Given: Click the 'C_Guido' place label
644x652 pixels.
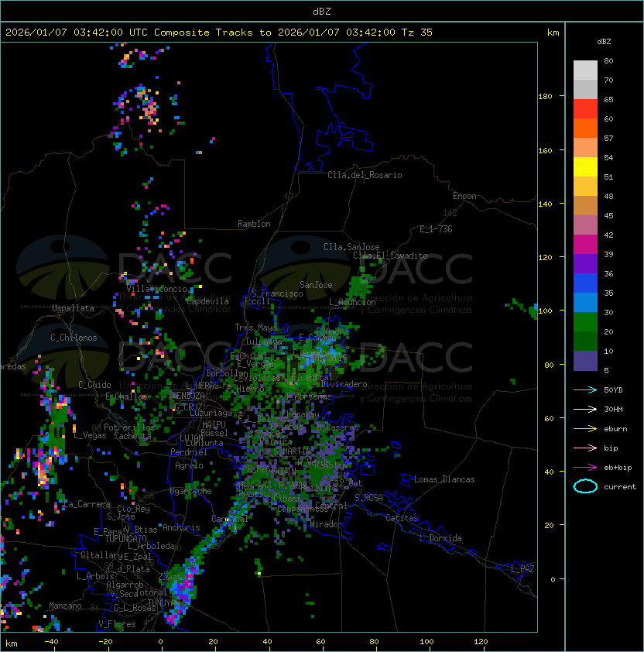Looking at the screenshot, I should (94, 385).
